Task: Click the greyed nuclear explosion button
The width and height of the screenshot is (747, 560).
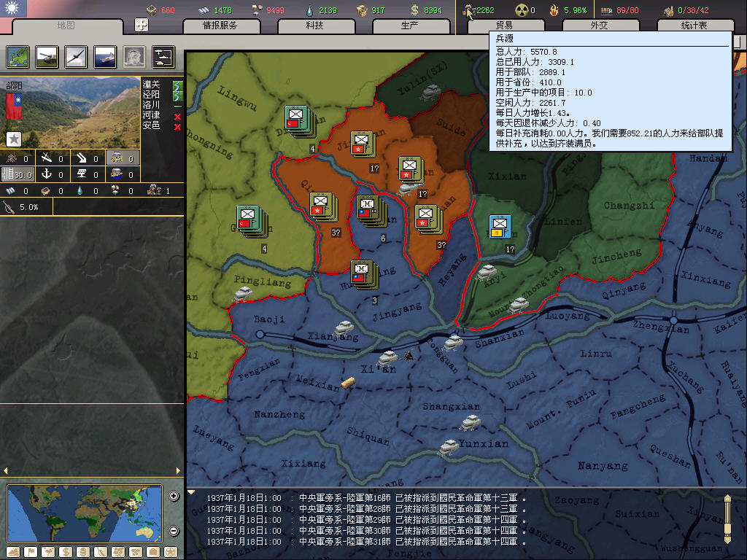Action: (134, 57)
